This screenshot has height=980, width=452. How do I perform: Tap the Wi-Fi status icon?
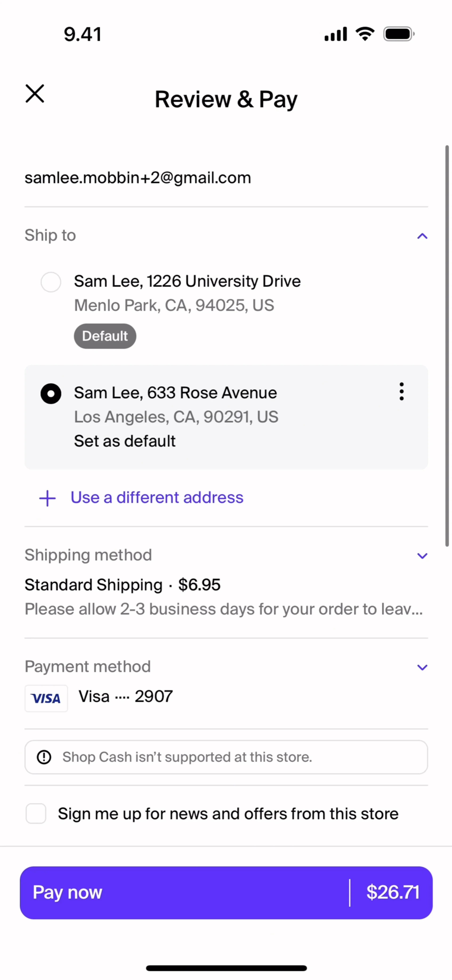point(365,34)
